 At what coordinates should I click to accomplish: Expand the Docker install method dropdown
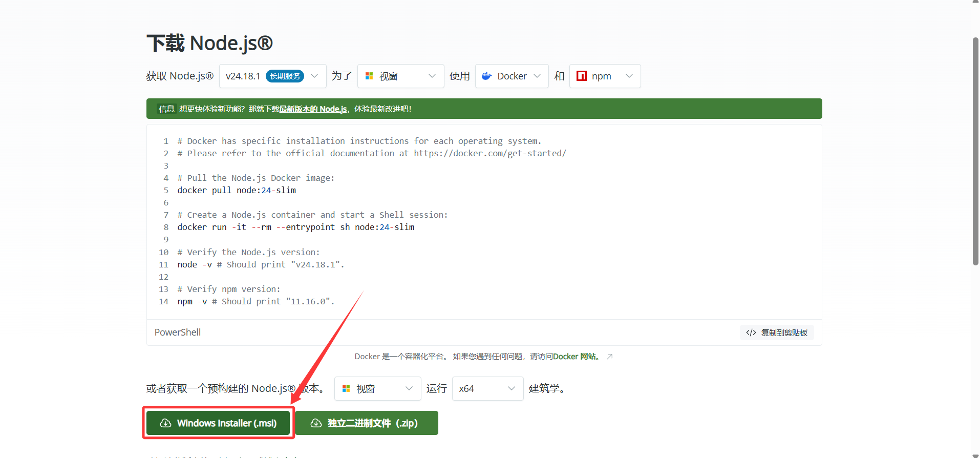(512, 76)
